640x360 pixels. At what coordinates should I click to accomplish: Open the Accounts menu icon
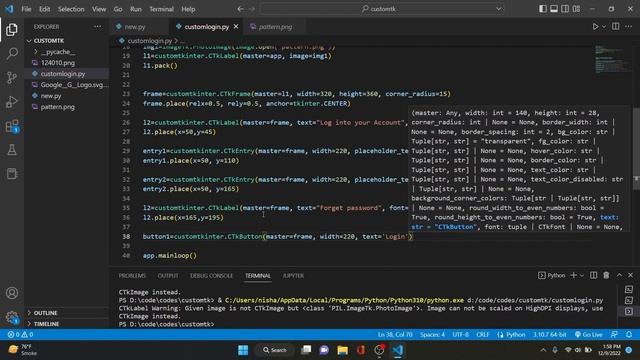[x=12, y=293]
